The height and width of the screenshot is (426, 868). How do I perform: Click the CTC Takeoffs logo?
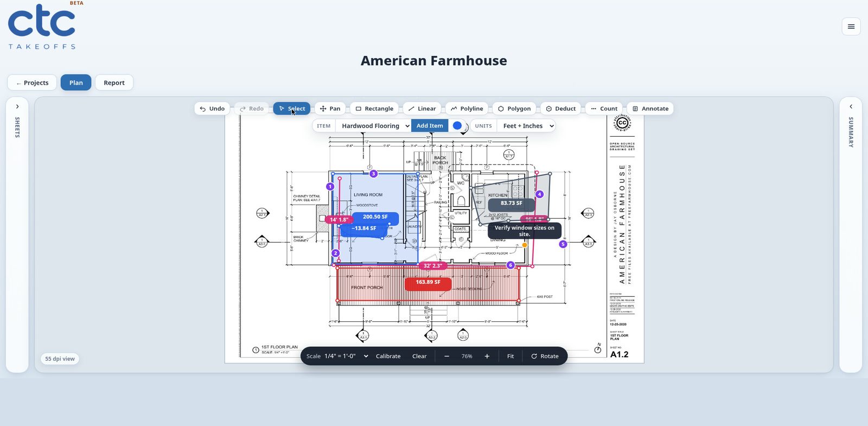click(x=42, y=27)
